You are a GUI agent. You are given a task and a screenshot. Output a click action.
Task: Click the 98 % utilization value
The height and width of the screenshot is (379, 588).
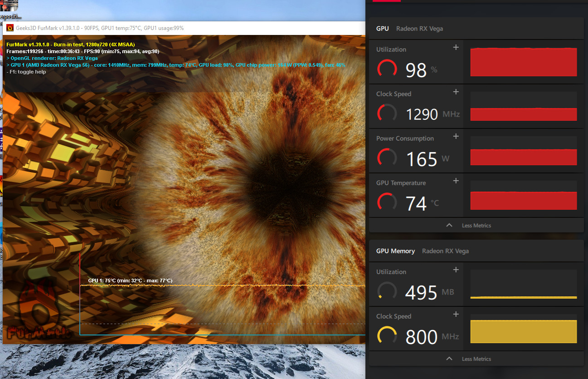point(422,70)
